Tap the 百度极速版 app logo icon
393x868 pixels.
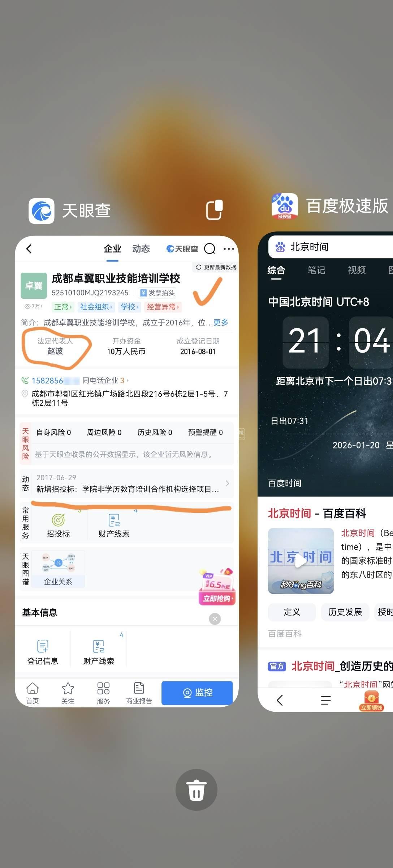(285, 206)
